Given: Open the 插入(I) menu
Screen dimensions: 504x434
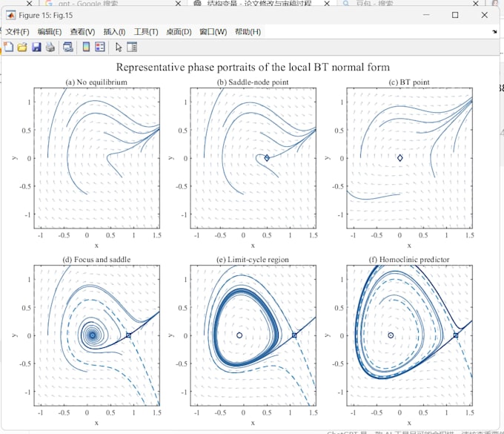Looking at the screenshot, I should tap(114, 32).
